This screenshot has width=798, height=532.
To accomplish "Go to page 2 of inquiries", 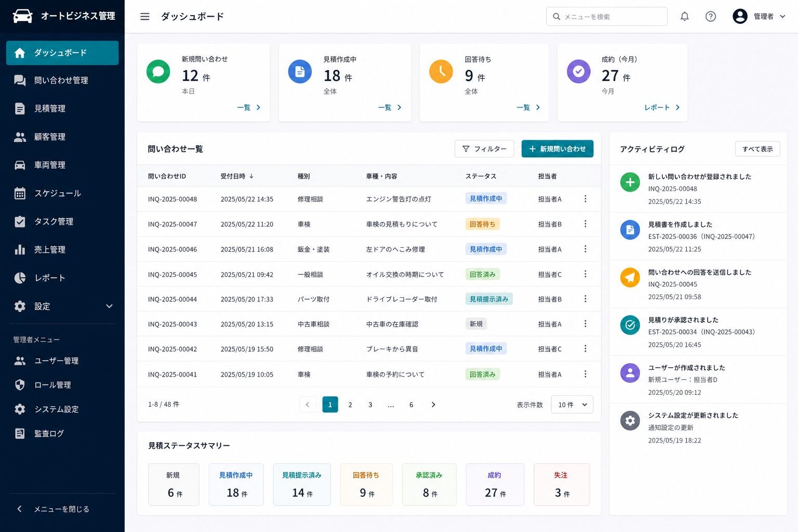I will tap(350, 405).
